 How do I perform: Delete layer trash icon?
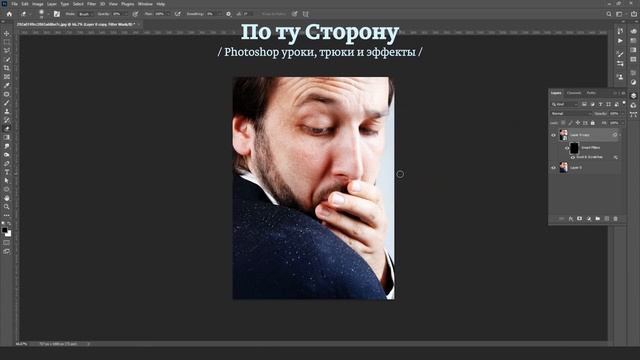[x=616, y=219]
